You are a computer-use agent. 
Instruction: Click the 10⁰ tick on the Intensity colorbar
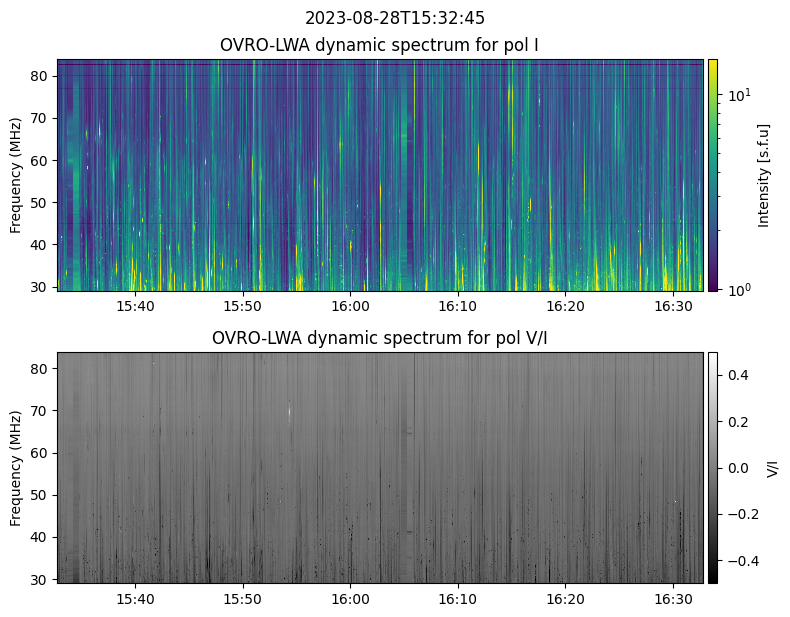pos(737,290)
